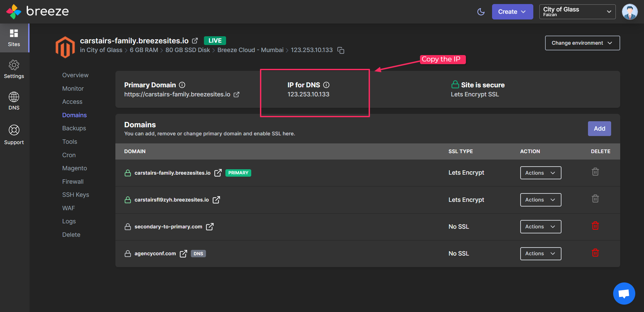Open Sites in the sidebar

(14, 38)
